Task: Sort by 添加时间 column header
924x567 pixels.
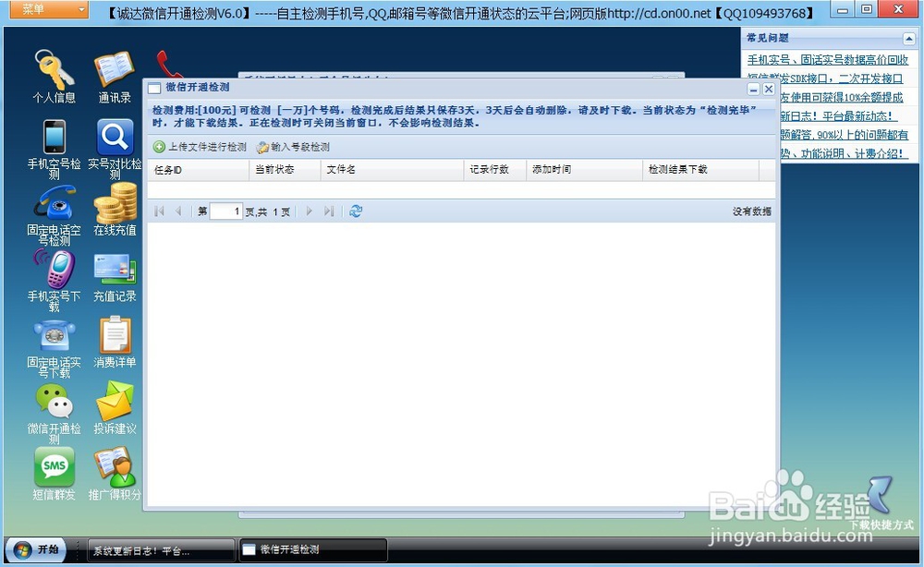Action: [584, 170]
